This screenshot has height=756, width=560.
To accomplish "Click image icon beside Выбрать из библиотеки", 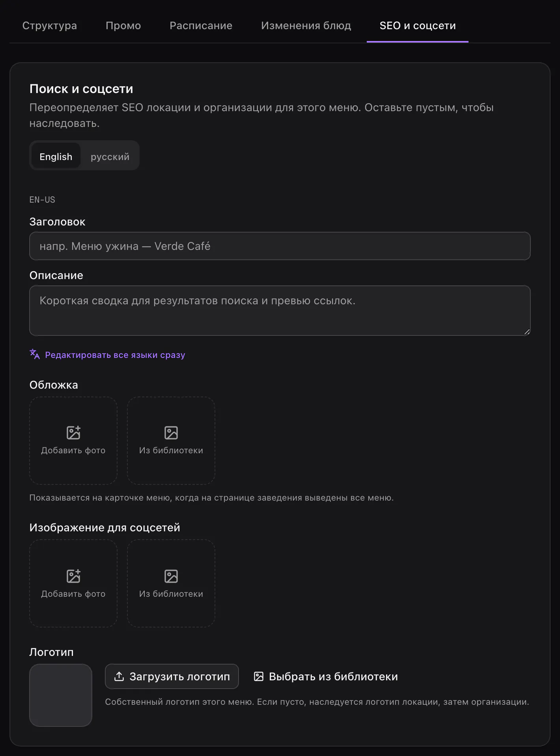I will click(259, 676).
